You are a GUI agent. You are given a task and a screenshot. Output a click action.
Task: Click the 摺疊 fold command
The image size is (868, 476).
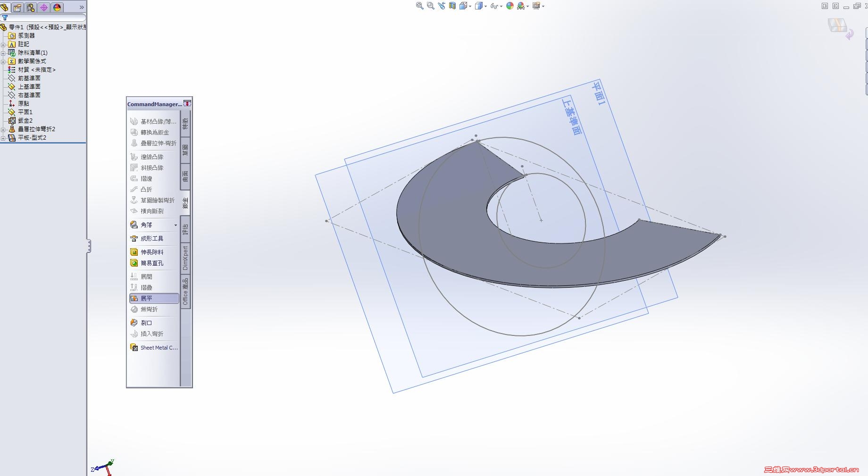pyautogui.click(x=142, y=287)
